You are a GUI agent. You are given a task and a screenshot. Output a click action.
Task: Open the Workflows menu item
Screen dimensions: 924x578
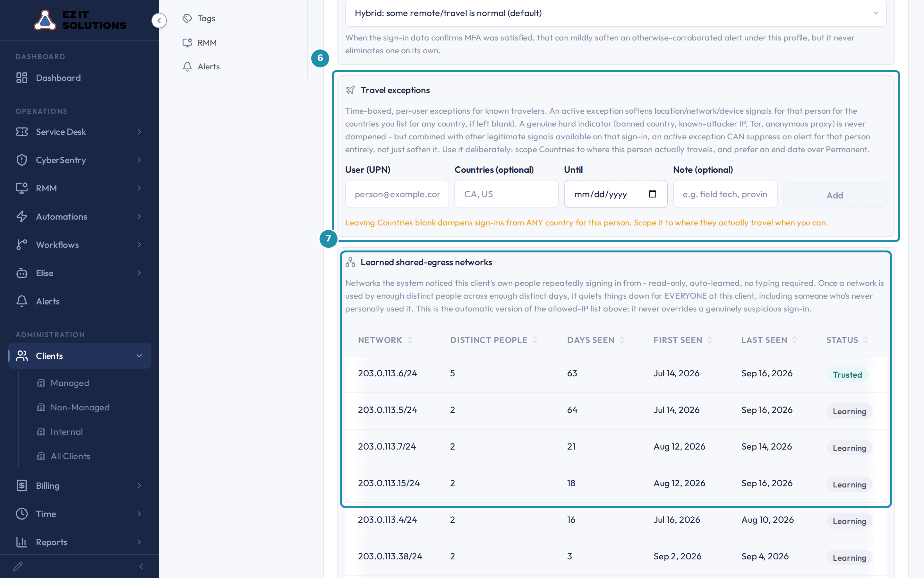tap(80, 245)
